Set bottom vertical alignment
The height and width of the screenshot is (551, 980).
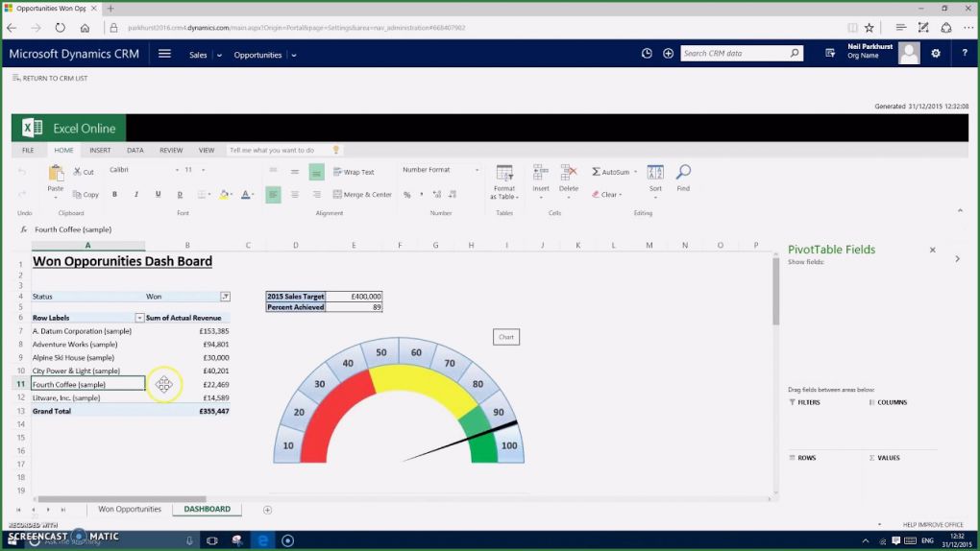(x=317, y=171)
